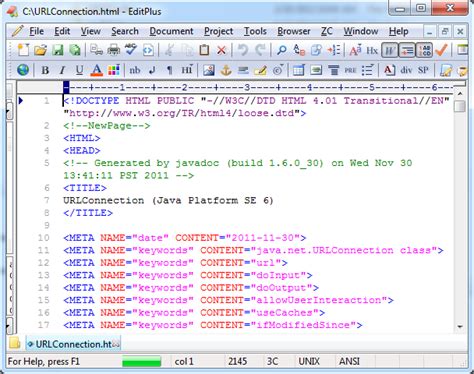The width and height of the screenshot is (474, 374).
Task: Click the column ruler above the editor
Action: [258, 88]
